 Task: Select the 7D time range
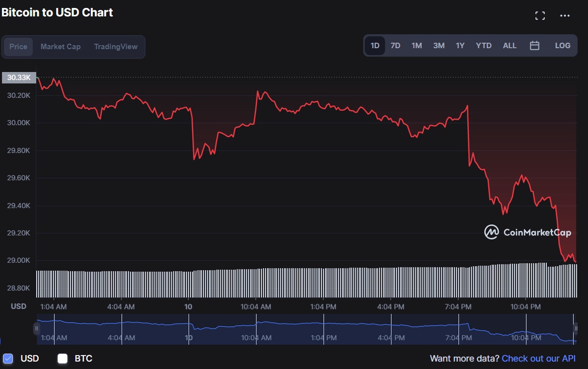point(395,46)
